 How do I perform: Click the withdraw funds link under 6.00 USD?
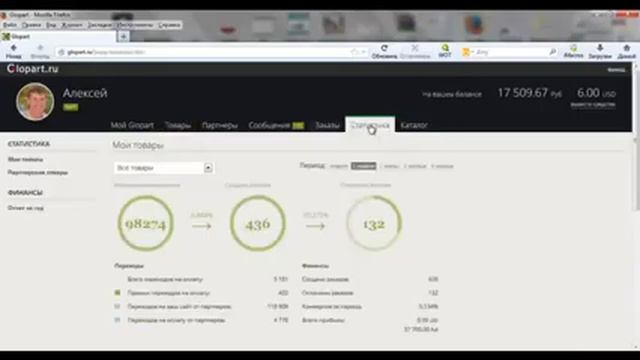click(x=593, y=104)
